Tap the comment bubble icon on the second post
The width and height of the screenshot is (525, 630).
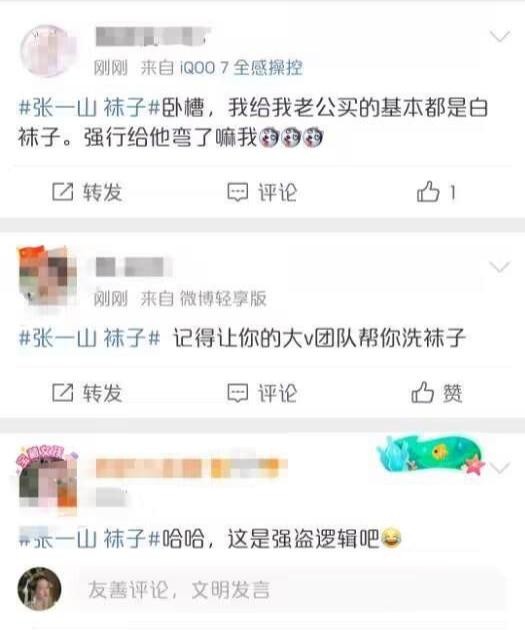(x=237, y=393)
